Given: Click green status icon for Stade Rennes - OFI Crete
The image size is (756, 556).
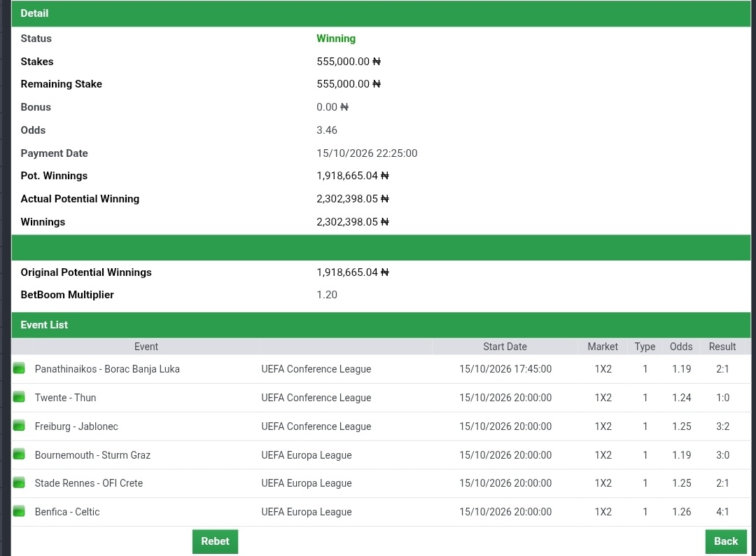Looking at the screenshot, I should tap(19, 482).
